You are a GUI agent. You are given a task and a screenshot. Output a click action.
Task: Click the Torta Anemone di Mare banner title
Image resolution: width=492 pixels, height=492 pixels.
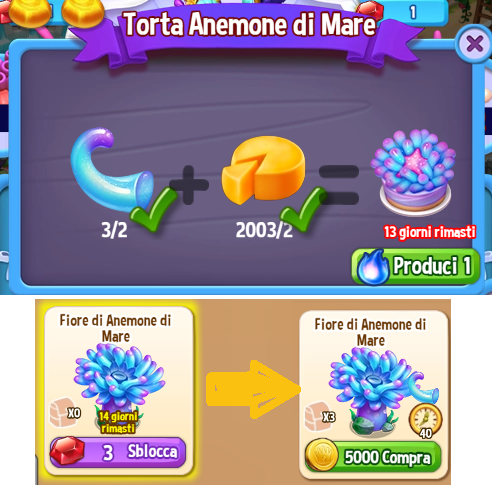click(x=250, y=24)
